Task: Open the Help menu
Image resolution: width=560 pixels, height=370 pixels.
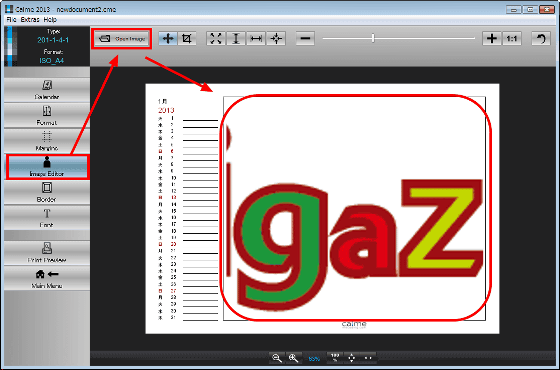Action: click(x=50, y=20)
